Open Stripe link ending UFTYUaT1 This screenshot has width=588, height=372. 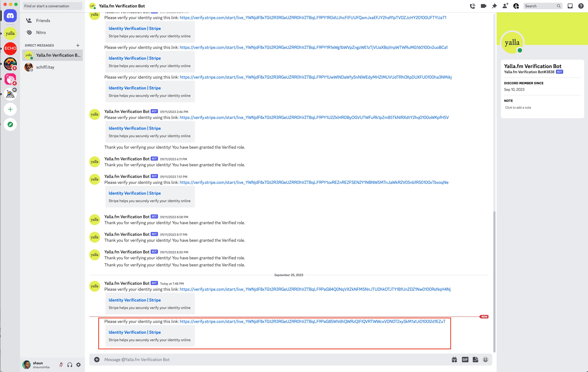[313, 18]
